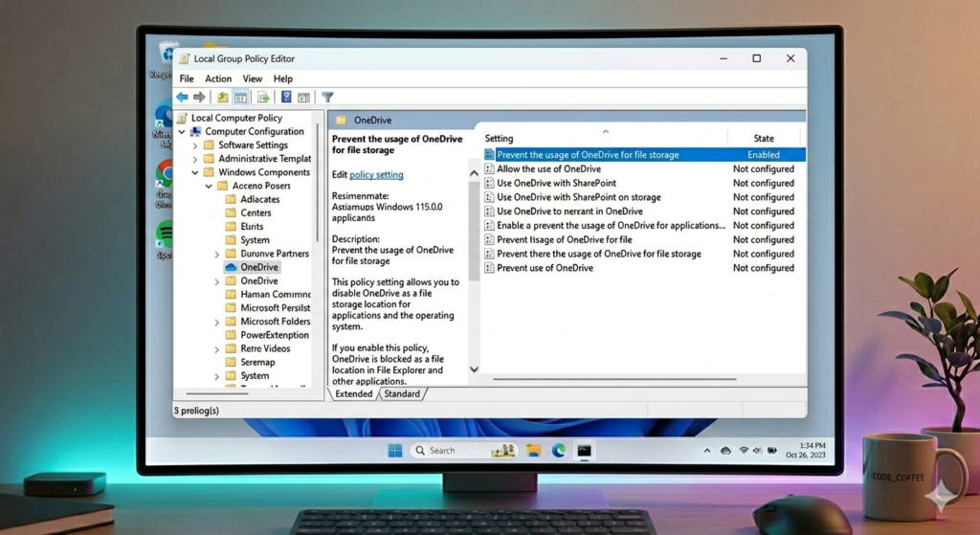
Task: Collapse the Acceno Posers folder
Action: pyautogui.click(x=209, y=187)
